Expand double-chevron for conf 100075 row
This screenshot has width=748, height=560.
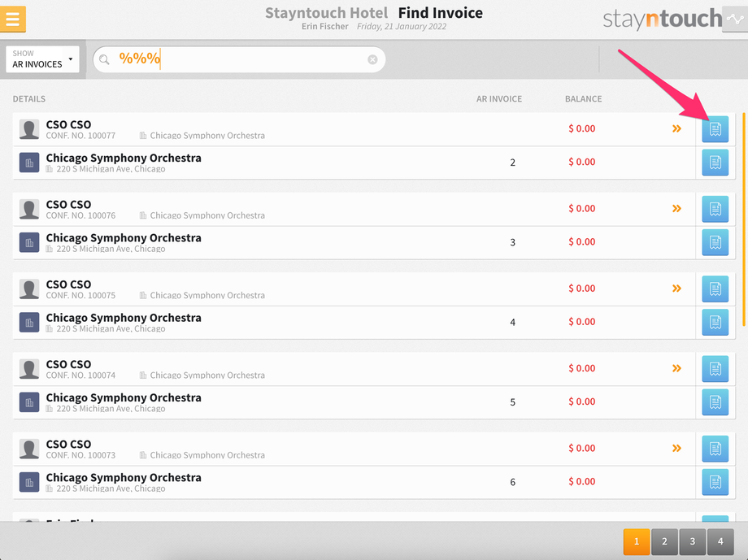(676, 289)
